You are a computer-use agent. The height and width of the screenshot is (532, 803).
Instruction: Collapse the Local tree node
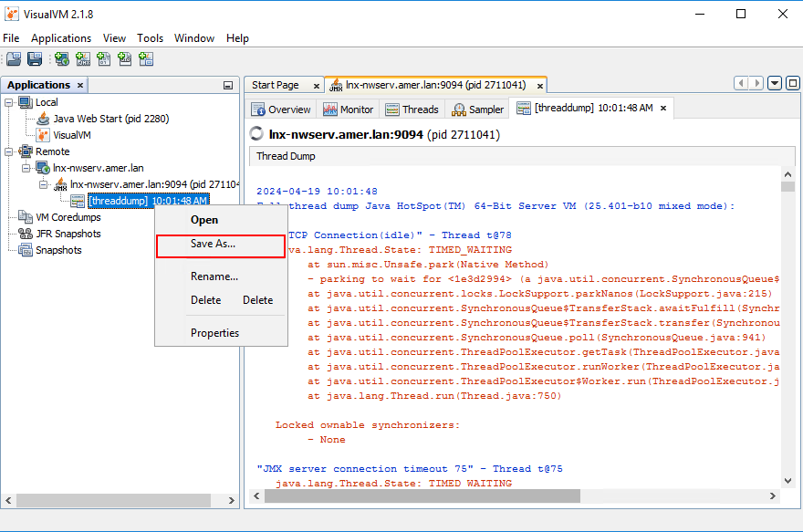[x=7, y=101]
